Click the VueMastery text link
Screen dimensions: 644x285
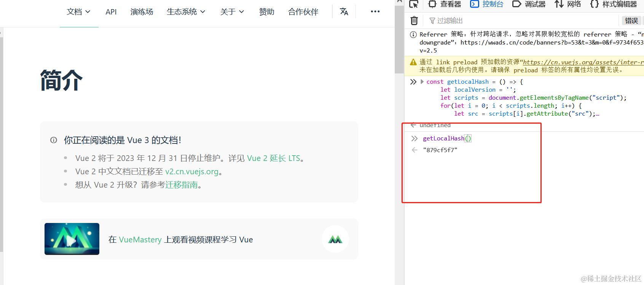(x=140, y=240)
